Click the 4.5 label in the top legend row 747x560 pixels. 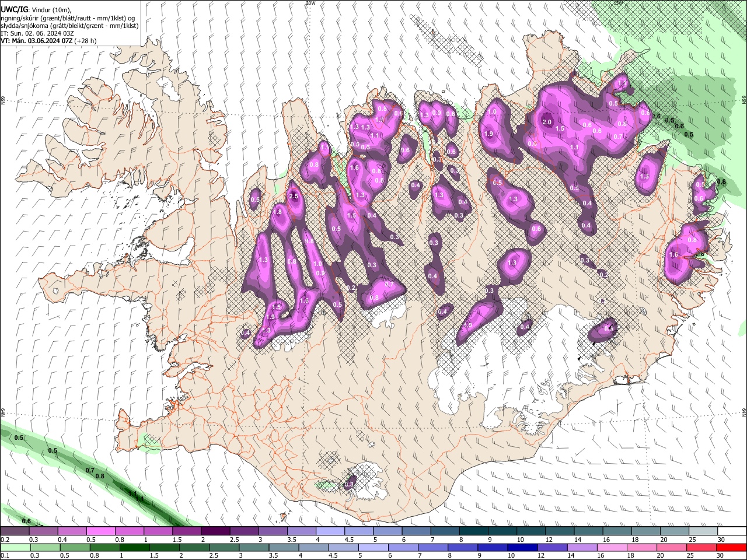pyautogui.click(x=349, y=540)
